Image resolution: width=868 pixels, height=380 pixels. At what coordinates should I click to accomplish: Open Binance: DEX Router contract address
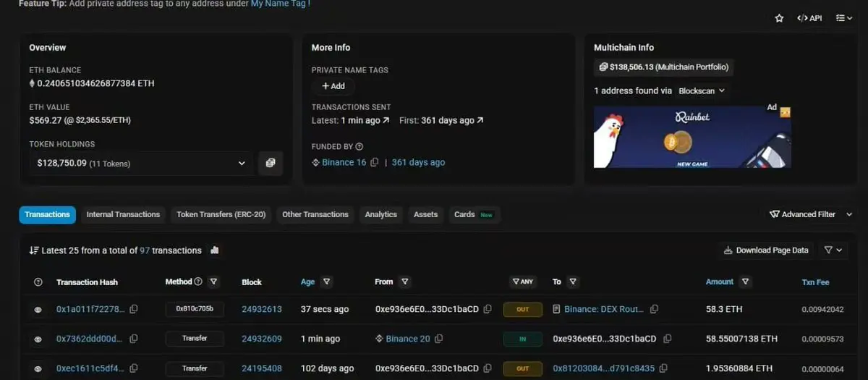click(x=604, y=309)
